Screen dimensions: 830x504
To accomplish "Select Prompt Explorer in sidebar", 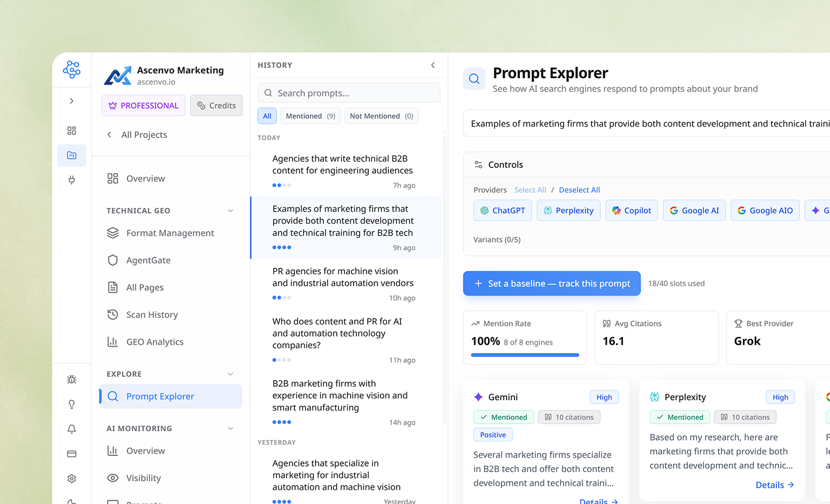I will (x=171, y=396).
